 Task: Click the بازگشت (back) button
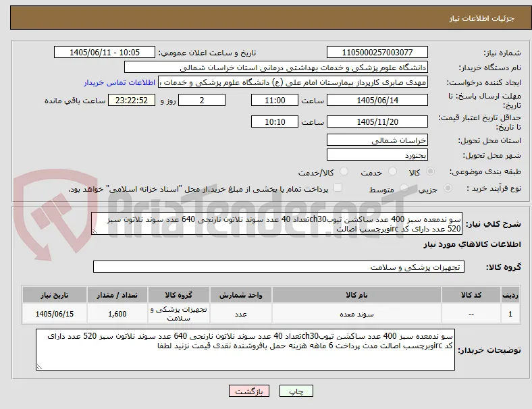click(249, 391)
